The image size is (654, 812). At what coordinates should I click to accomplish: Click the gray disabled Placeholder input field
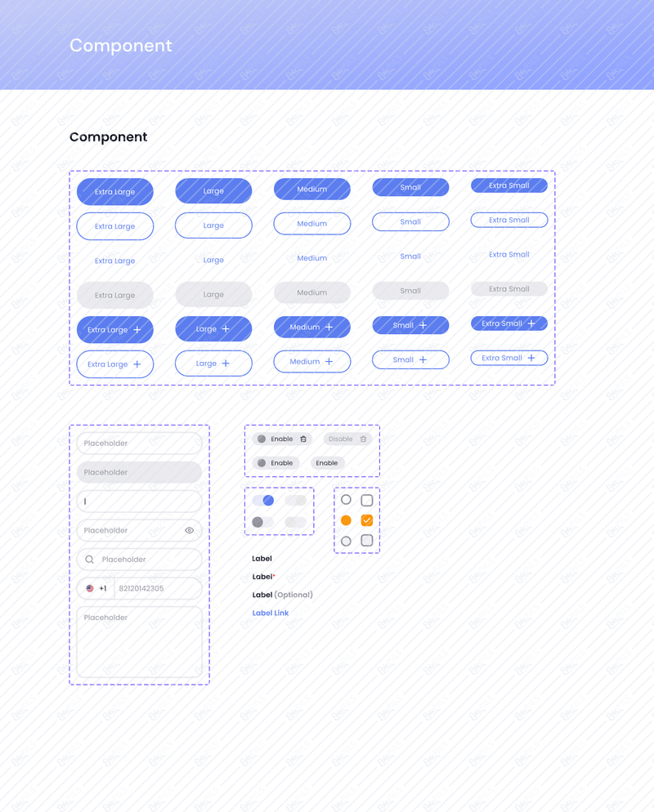click(x=140, y=472)
